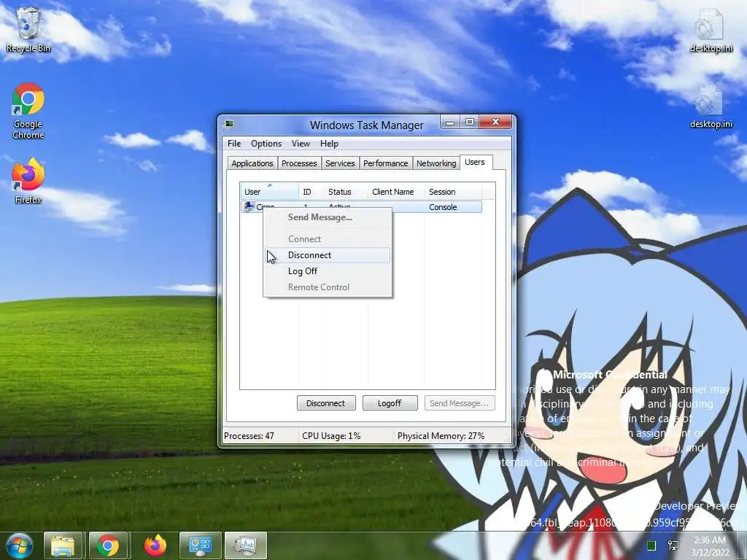747x560 pixels.
Task: Choose Disconnect from the context menu
Action: 328,255
